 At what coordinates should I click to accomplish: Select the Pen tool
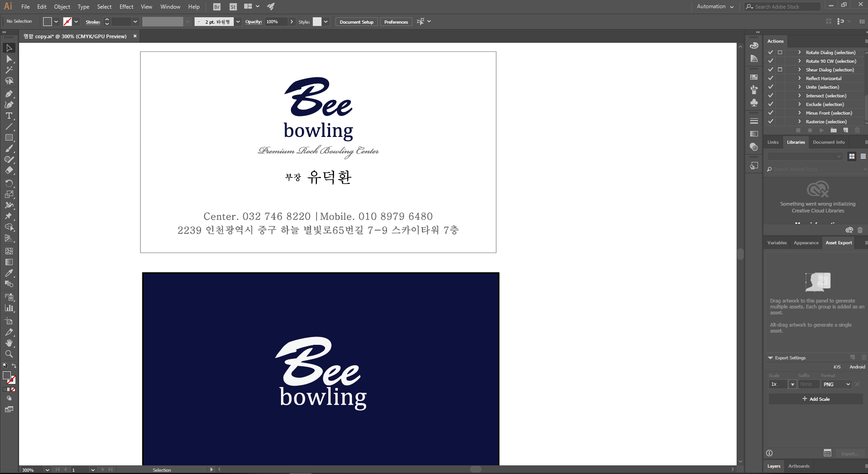tap(9, 94)
